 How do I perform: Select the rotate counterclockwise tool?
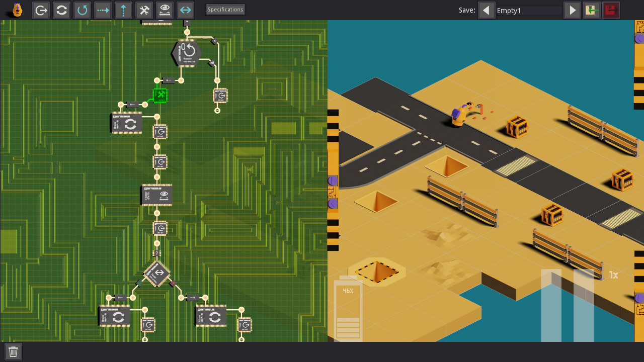tap(82, 10)
